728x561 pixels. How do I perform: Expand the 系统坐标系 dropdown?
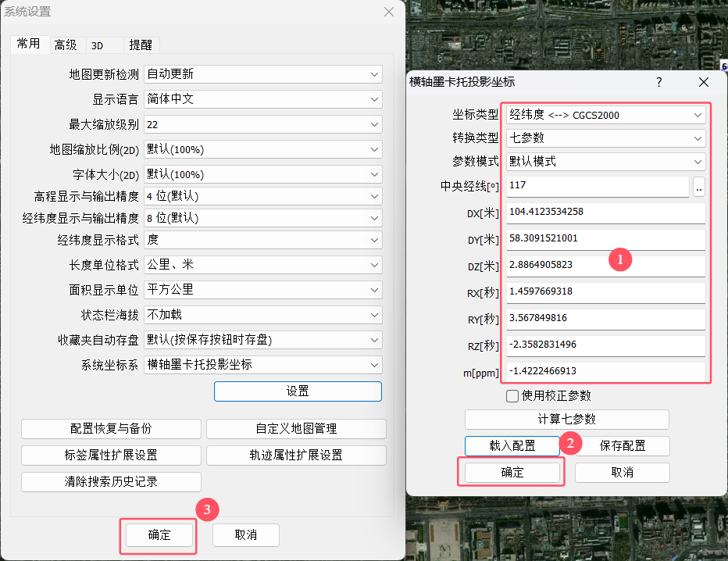263,365
